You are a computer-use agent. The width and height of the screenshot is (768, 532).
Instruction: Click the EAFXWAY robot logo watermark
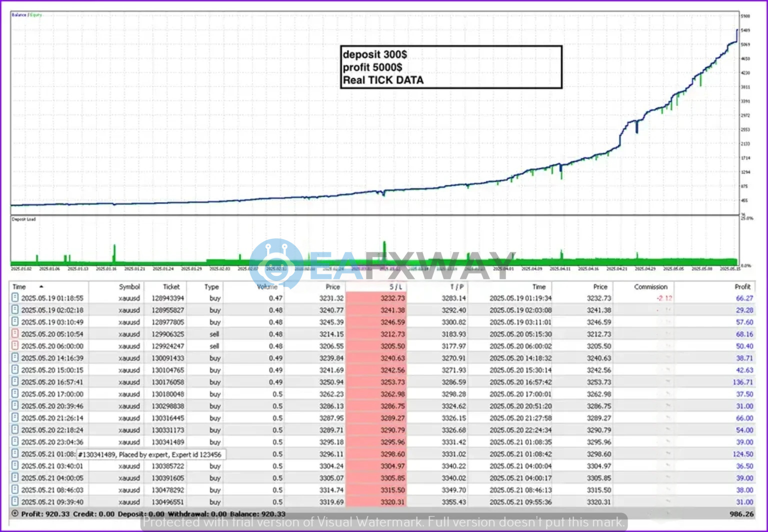275,263
